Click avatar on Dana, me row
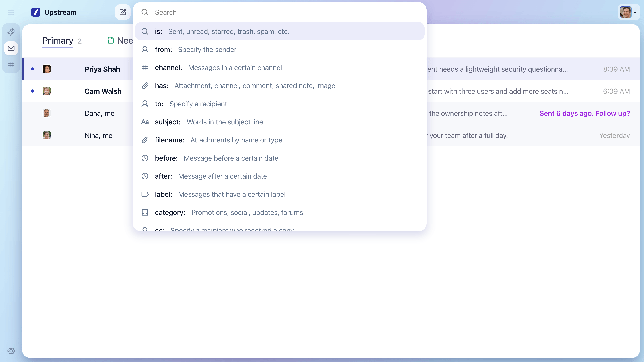Screen dimensions: 644x362 tap(47, 113)
